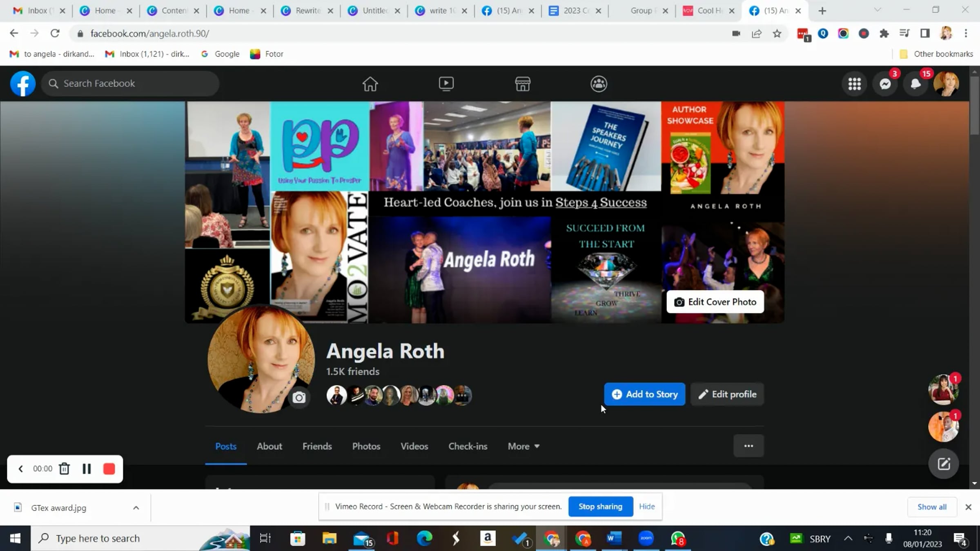The image size is (980, 551).
Task: Open Facebook apps grid menu
Action: (854, 84)
